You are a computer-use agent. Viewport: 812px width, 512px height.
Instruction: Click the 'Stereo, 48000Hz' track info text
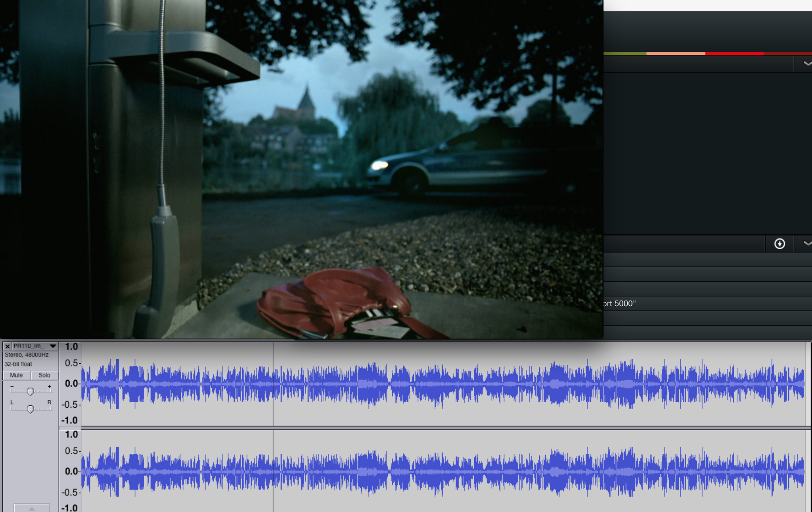point(27,355)
